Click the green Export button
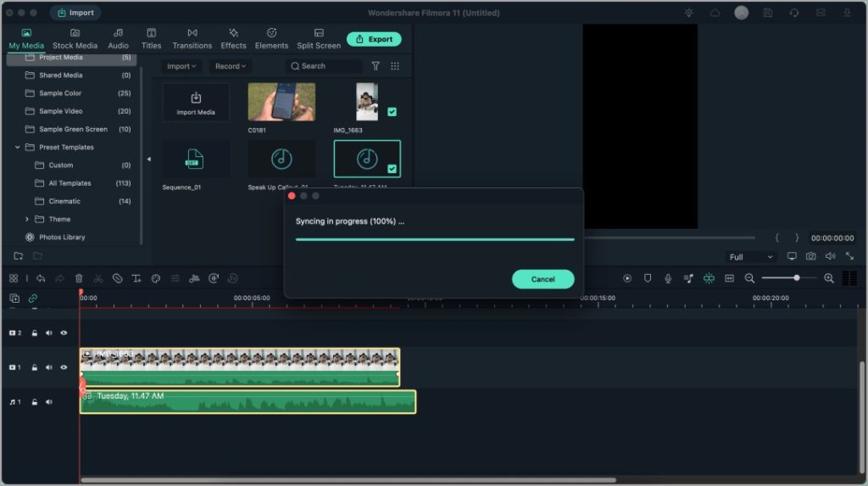Screen dimensions: 868x486 374,39
